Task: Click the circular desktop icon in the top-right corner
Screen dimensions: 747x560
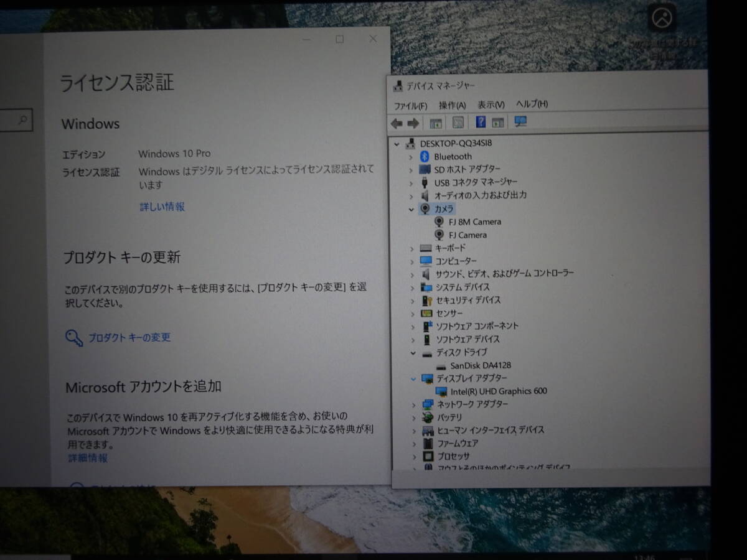Action: (662, 18)
